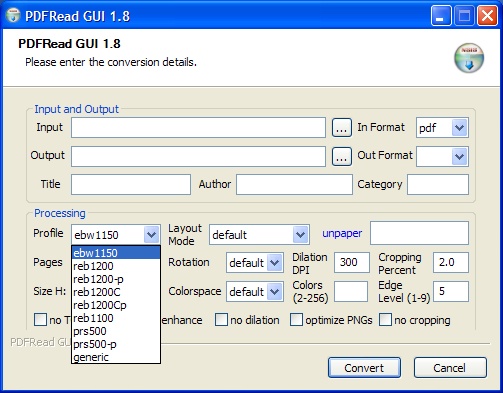This screenshot has width=503, height=393.
Task: Minimize the PDFRead GUI window
Action: click(441, 16)
